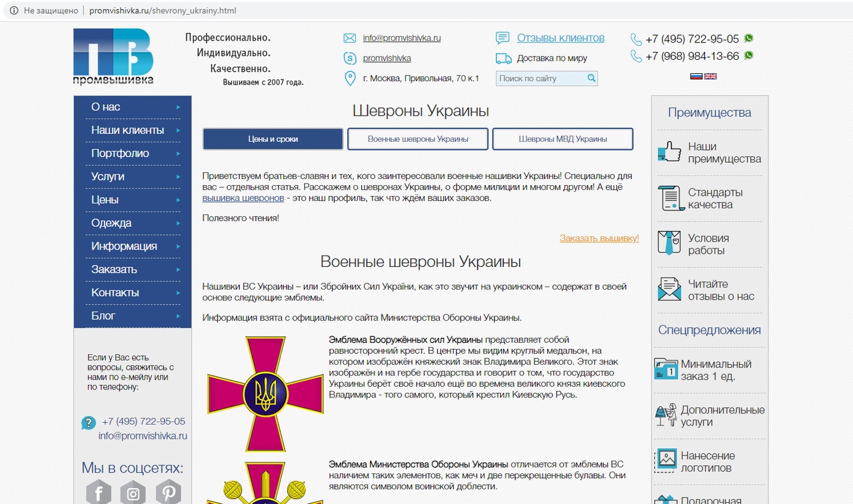Click question chat icon in left sidebar

[88, 423]
